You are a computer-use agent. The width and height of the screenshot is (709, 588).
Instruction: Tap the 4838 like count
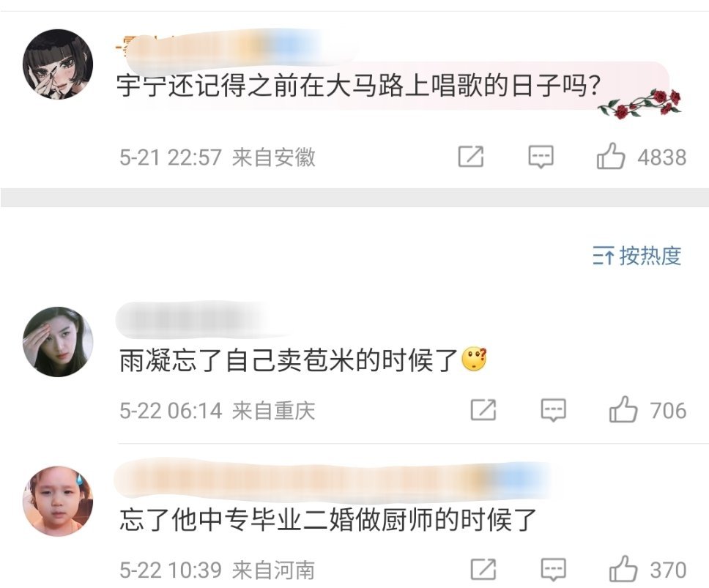tap(662, 157)
